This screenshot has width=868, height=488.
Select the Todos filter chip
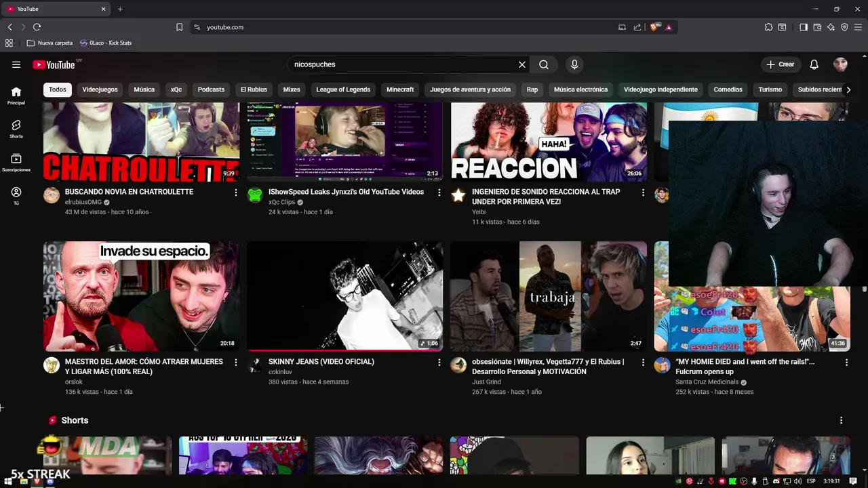(x=58, y=89)
